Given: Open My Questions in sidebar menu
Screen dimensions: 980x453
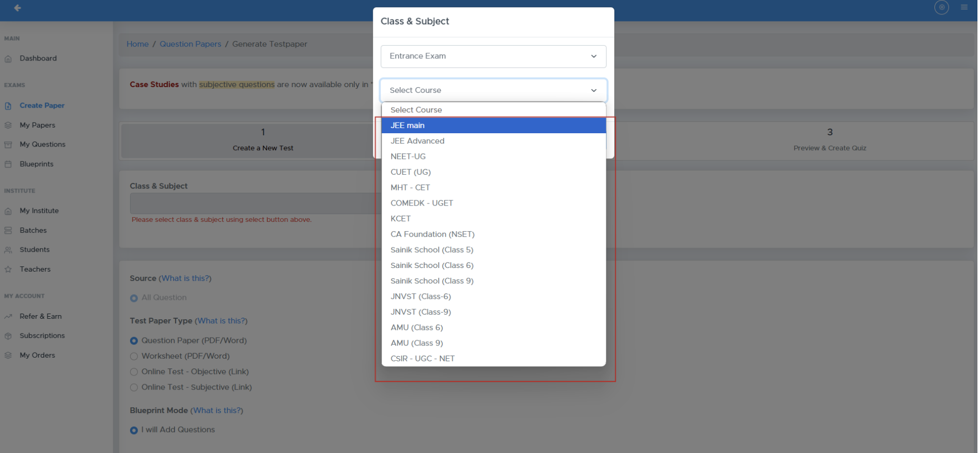Looking at the screenshot, I should point(42,145).
